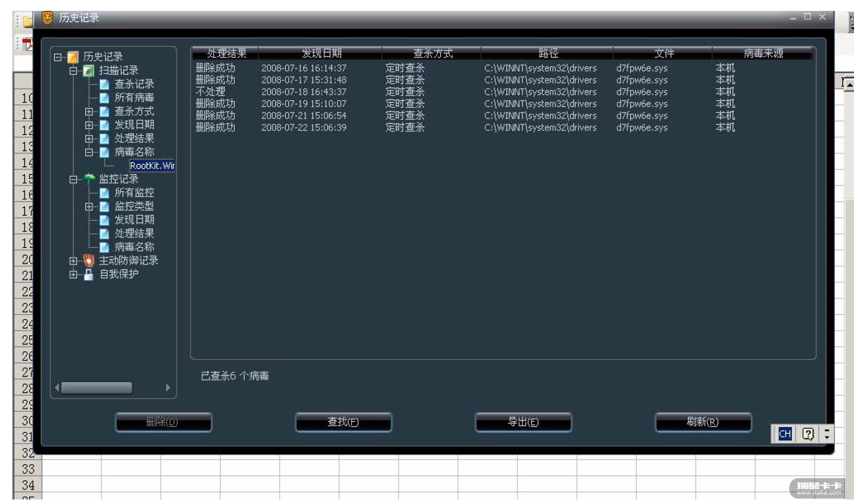Select the 不处理 row from 2008-07-18
Viewport: 854px width, 504px height.
click(x=503, y=92)
